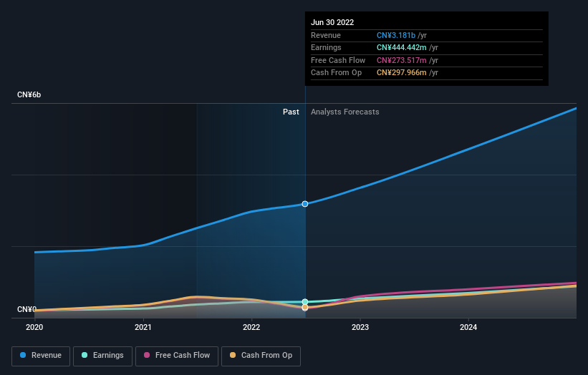588x375 pixels.
Task: Click the CN¥0 axis label
Action: pos(26,309)
